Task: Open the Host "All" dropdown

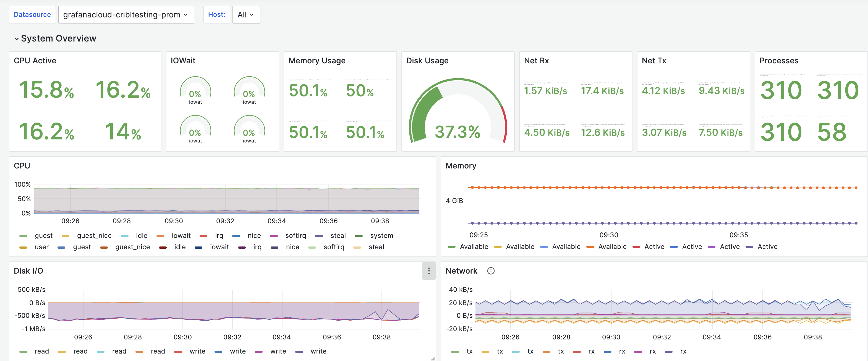Action: click(246, 14)
